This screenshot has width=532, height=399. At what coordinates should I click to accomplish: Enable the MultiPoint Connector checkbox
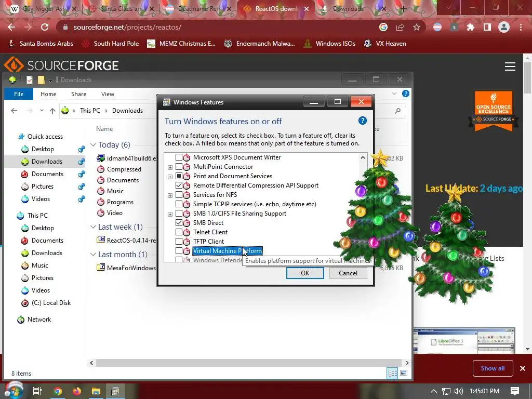(x=179, y=167)
